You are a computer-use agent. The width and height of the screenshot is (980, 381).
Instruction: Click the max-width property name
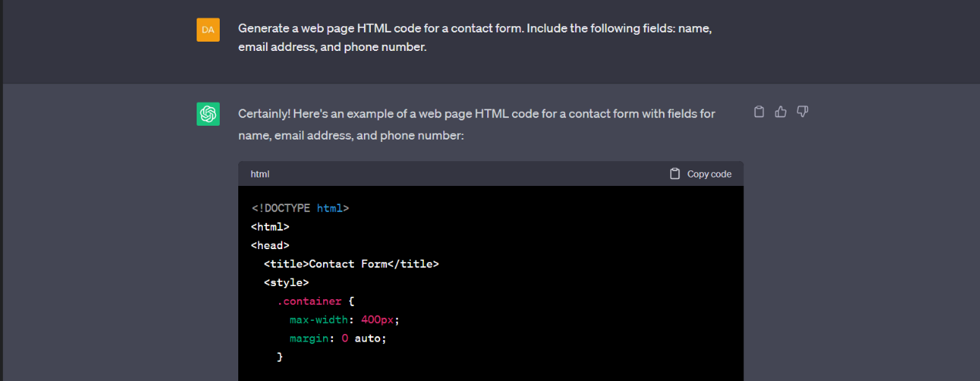pyautogui.click(x=319, y=319)
